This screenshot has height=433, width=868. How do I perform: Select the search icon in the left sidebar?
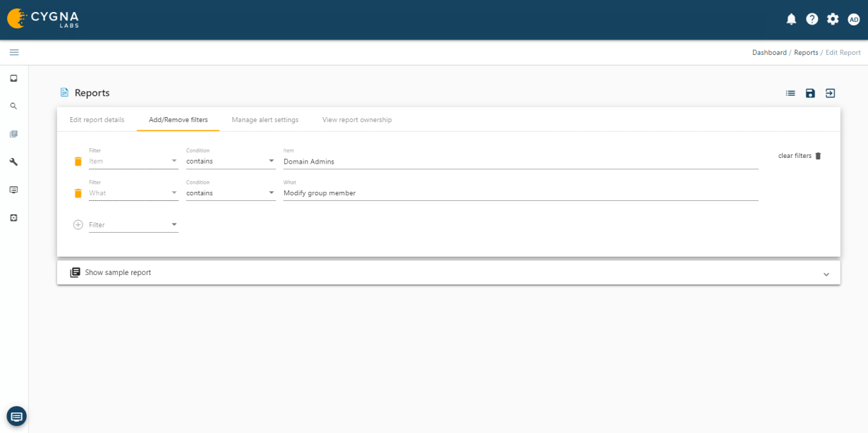coord(13,106)
